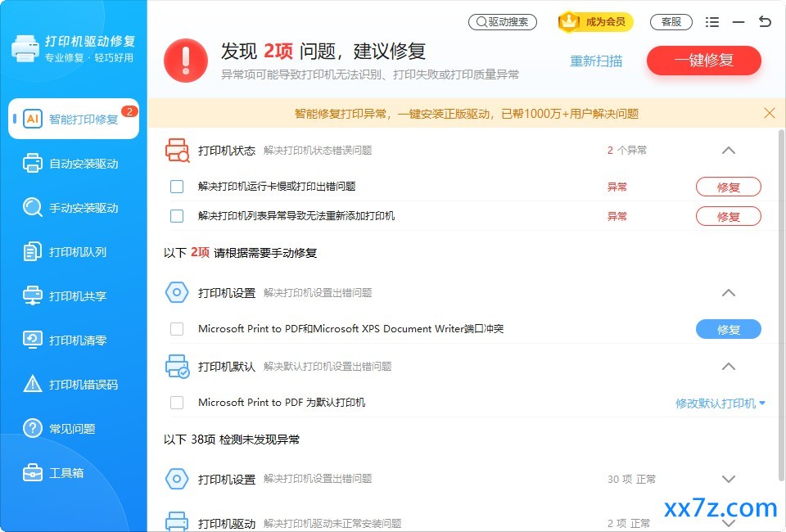Click the 成为会员 crown membership icon

coord(569,21)
